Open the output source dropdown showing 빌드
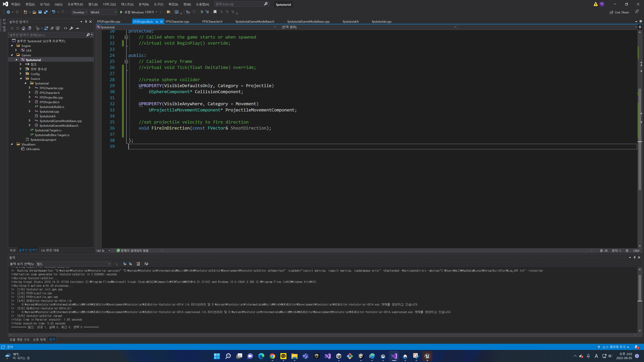Viewport: 644px width, 362px height. (73, 264)
